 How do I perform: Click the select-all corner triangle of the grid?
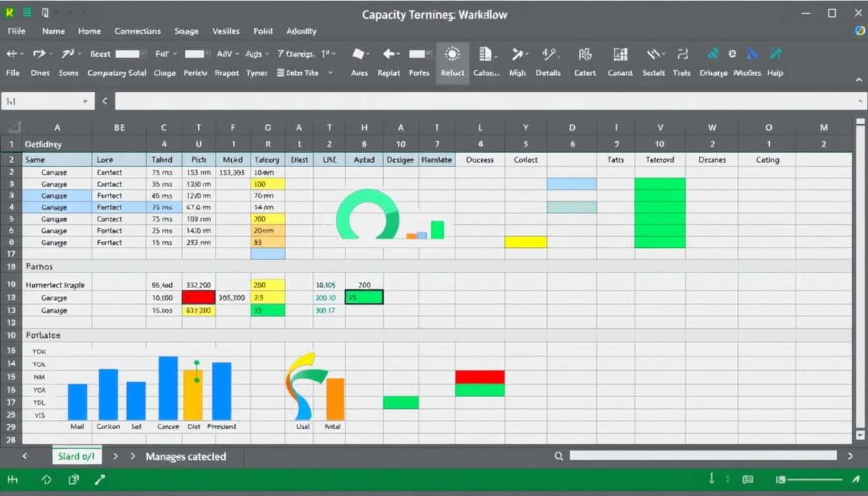click(x=14, y=127)
